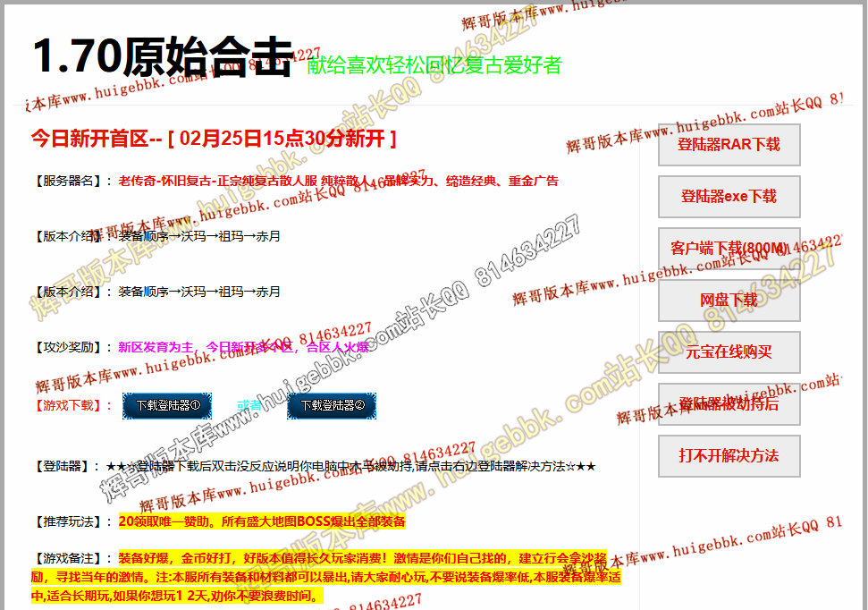Click the 1.70原始合击 page title
The width and height of the screenshot is (868, 610).
(x=163, y=56)
